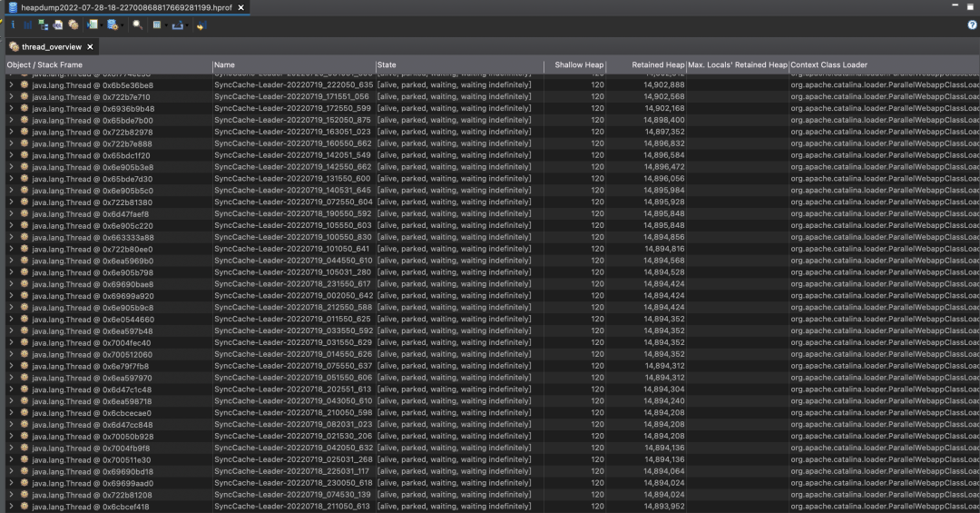The image size is (980, 513).
Task: Click thread icon for 0x6cbcef418 row
Action: (24, 506)
